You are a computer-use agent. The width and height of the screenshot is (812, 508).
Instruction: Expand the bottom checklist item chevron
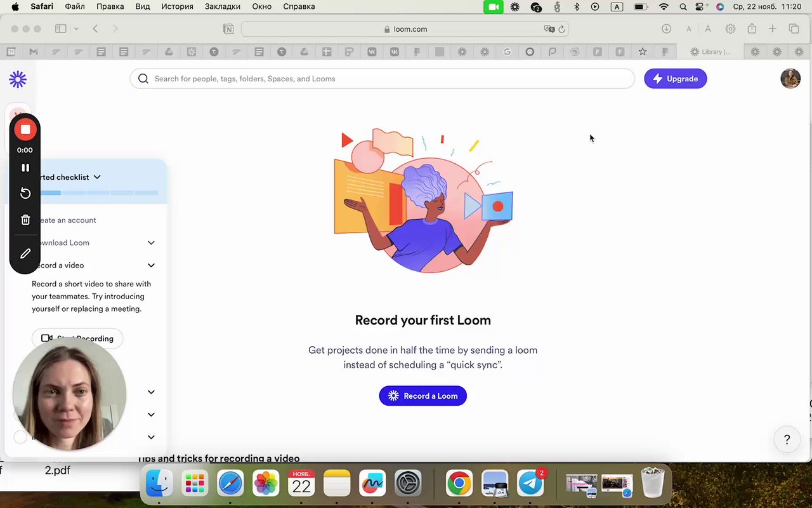pos(151,437)
